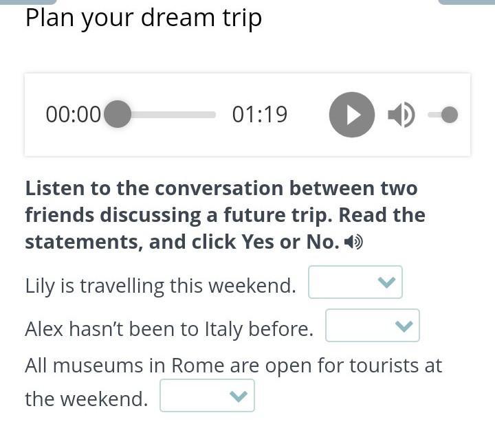
Task: Click the 00:00 elapsed time label
Action: tap(74, 114)
